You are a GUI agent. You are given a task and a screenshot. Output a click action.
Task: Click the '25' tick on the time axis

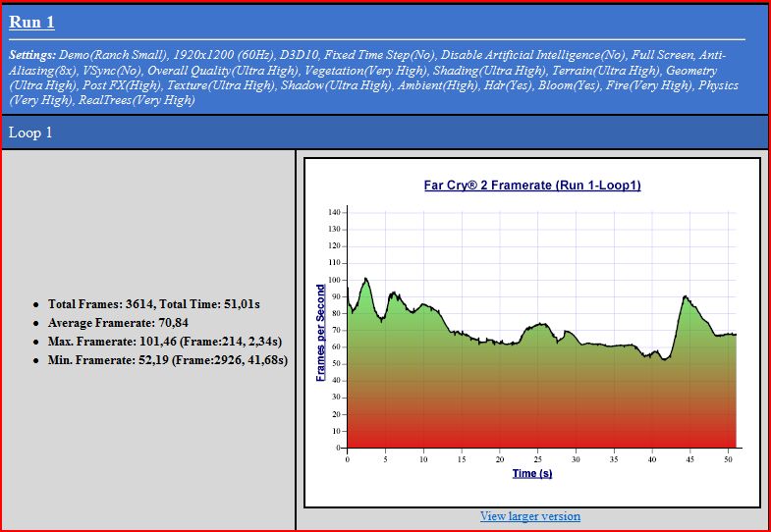click(538, 459)
